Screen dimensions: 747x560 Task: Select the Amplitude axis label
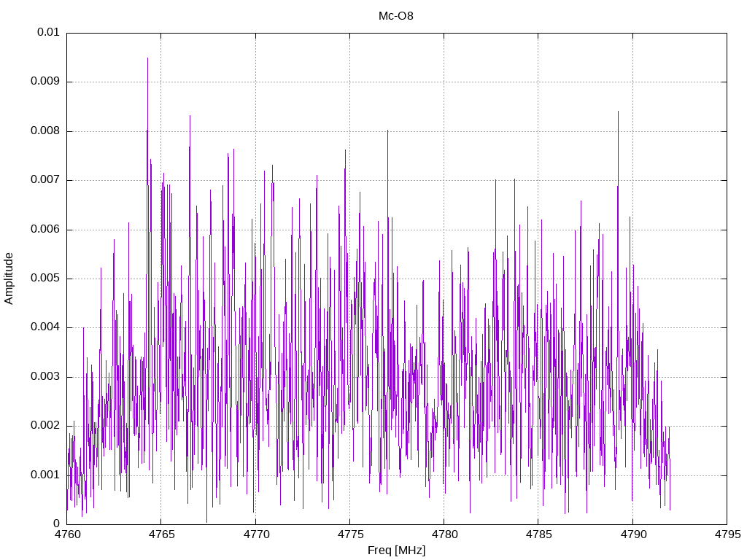(9, 279)
